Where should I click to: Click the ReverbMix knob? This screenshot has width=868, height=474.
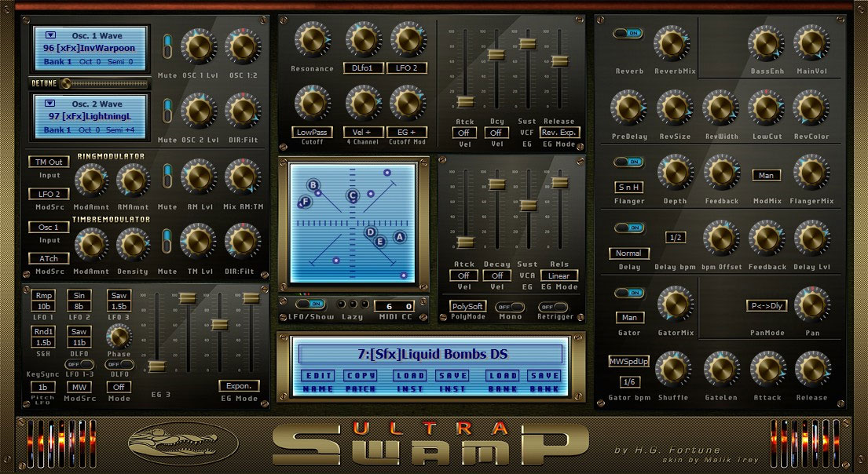[x=672, y=43]
